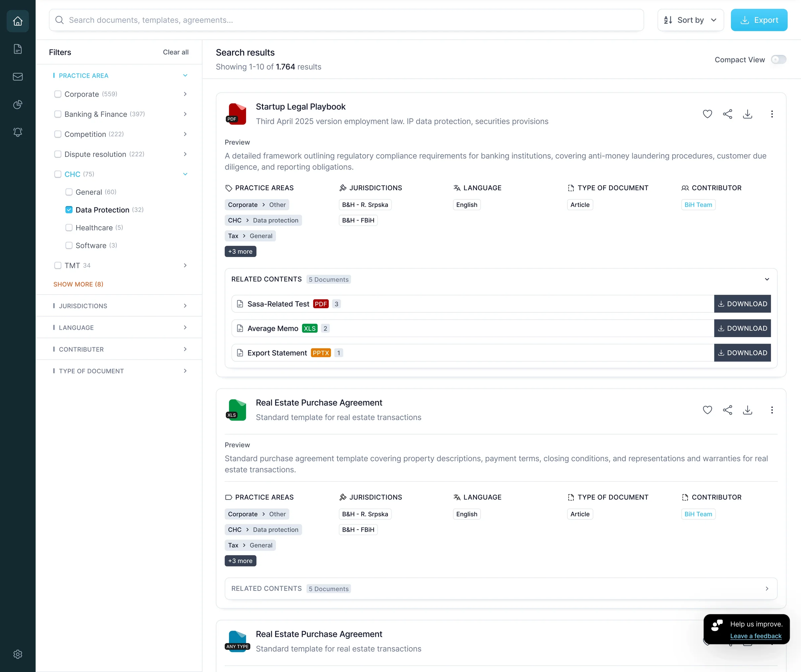Clear all filters
Screen dimensions: 801x672
pos(176,52)
